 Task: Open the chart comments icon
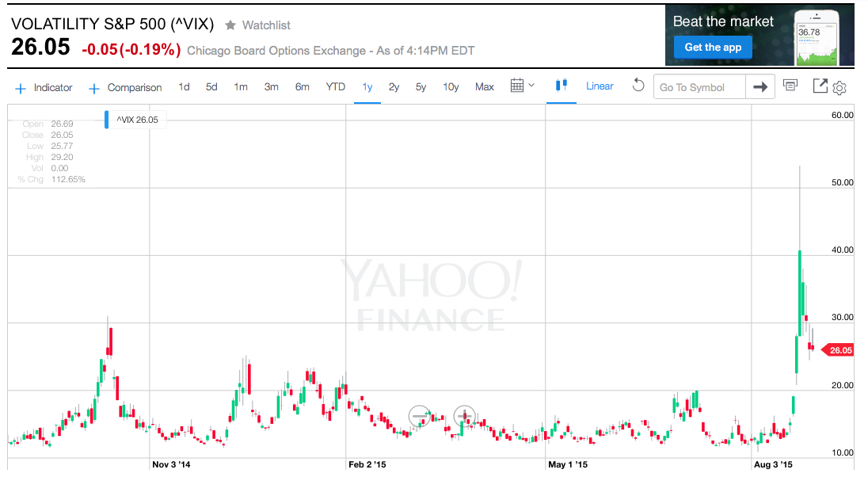click(790, 86)
